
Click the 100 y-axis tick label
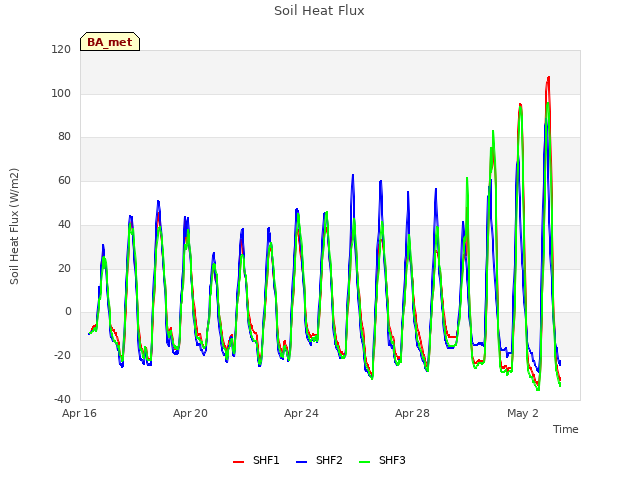click(x=61, y=93)
